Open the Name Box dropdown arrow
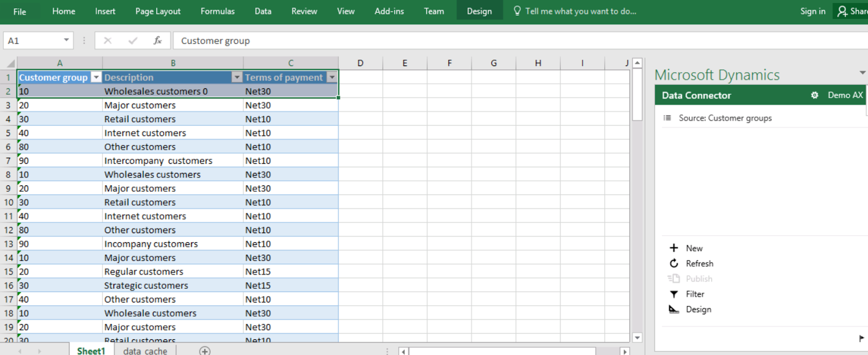This screenshot has width=868, height=355. pyautogui.click(x=66, y=40)
